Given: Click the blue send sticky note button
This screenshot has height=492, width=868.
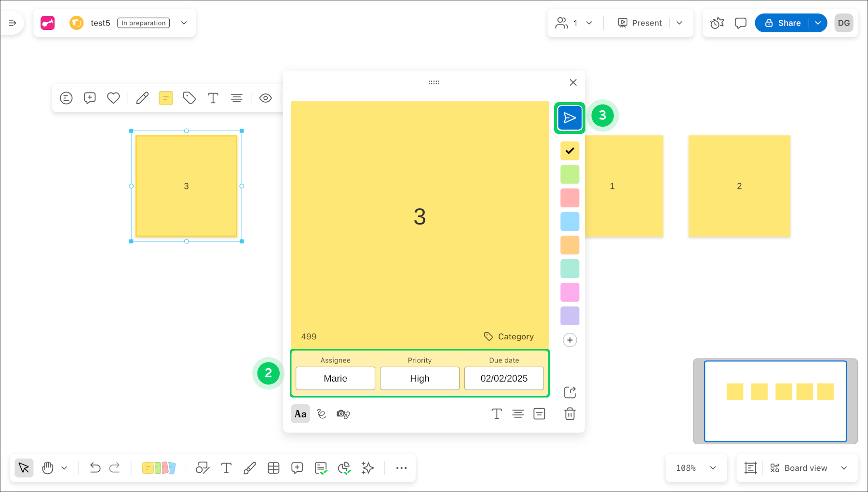Looking at the screenshot, I should [x=570, y=118].
